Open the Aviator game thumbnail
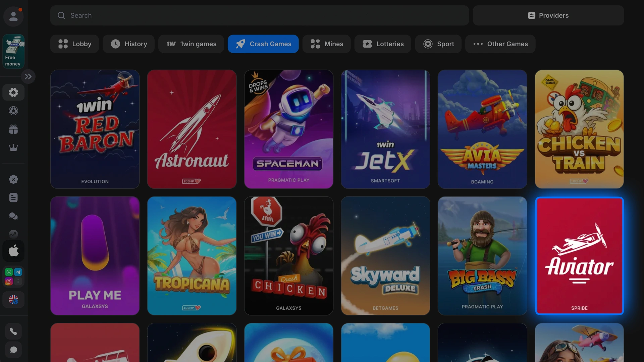The width and height of the screenshot is (644, 362). pyautogui.click(x=579, y=256)
